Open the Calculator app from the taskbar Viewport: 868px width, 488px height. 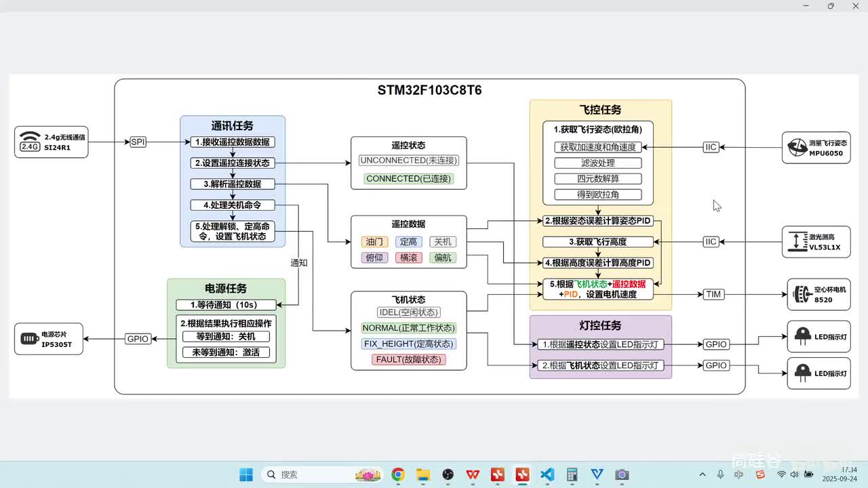(x=572, y=474)
